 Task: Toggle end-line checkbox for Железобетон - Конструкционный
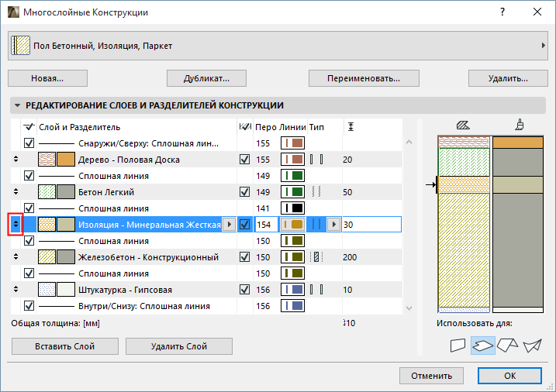pos(245,257)
